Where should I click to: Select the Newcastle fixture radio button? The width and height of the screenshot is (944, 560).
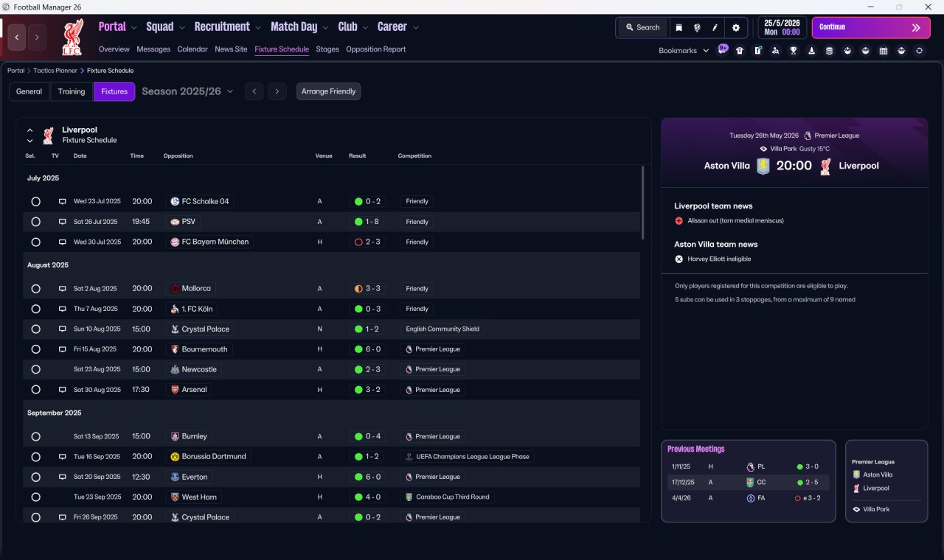point(35,369)
